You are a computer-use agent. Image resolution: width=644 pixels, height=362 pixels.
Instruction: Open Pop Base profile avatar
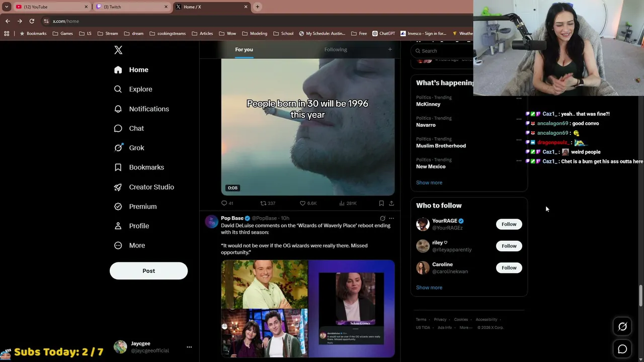[x=212, y=222]
